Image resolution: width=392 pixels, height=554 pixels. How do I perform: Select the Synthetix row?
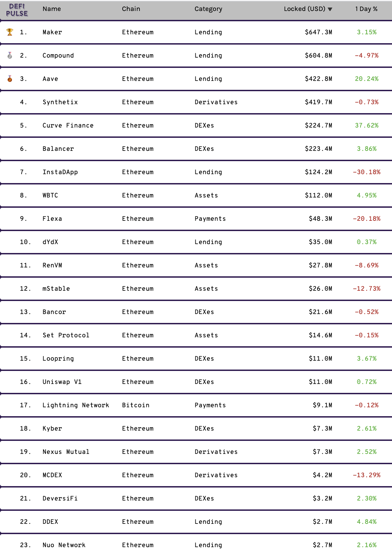(x=196, y=102)
